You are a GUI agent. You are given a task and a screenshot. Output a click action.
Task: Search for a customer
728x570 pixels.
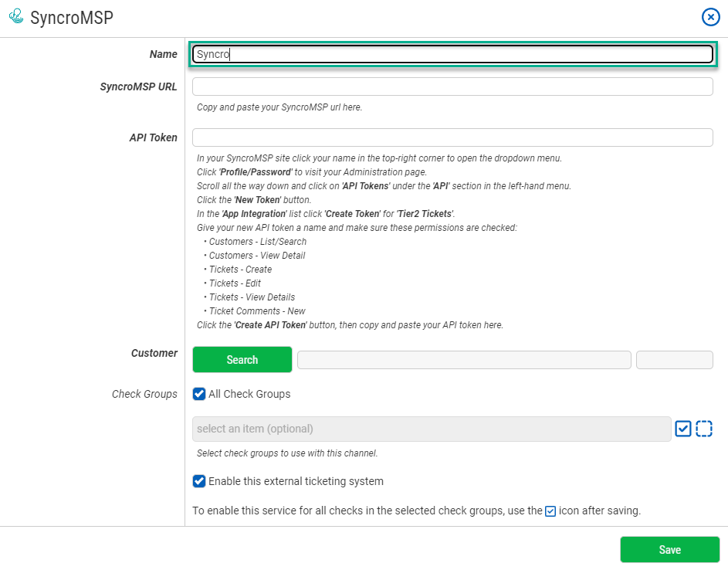[x=242, y=360]
